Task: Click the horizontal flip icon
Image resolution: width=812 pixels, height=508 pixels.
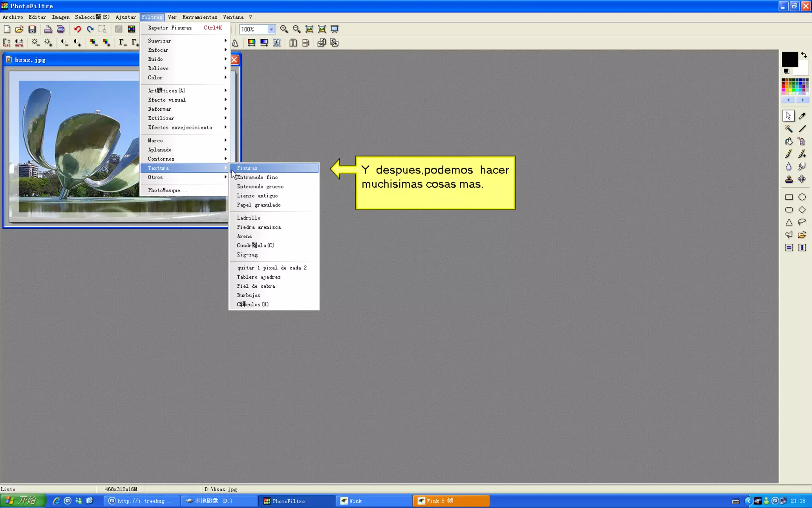Action: (293, 43)
